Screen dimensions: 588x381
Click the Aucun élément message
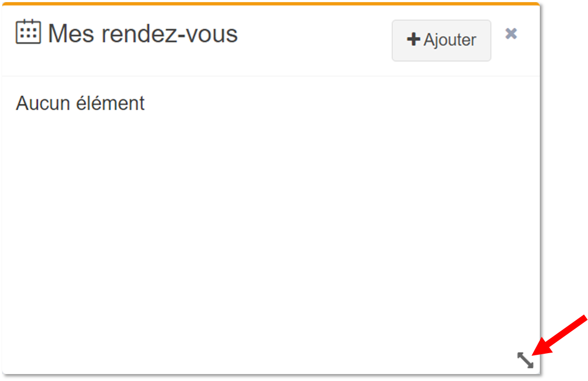pos(80,103)
